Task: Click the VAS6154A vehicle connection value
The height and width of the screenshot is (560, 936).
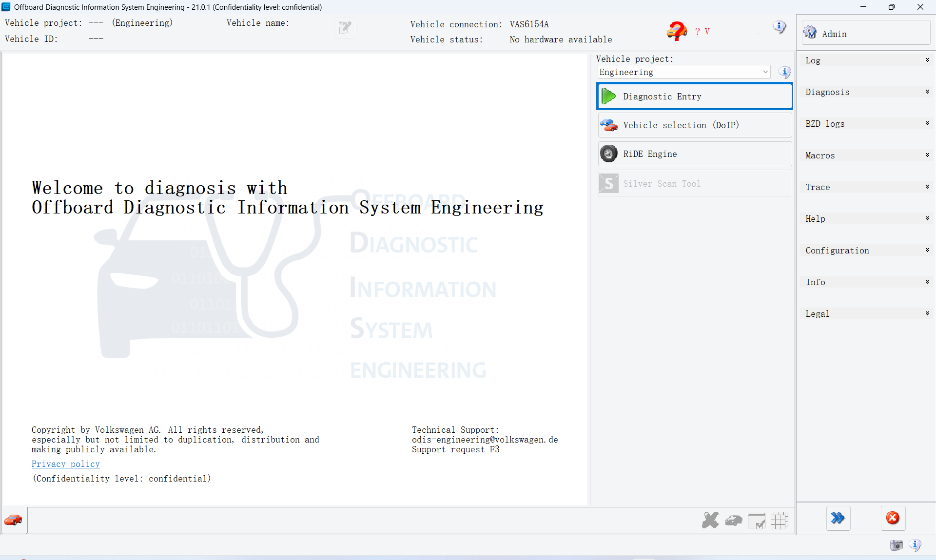Action: point(529,24)
